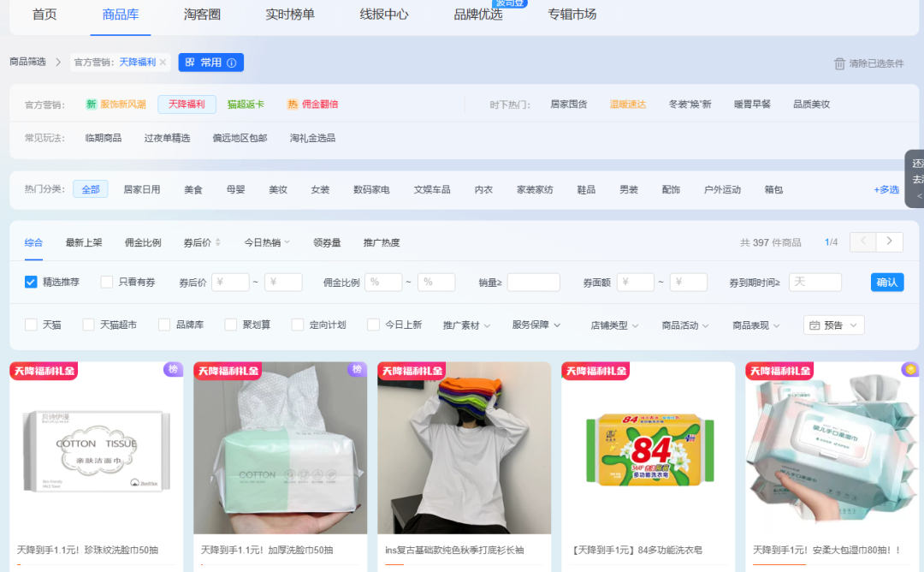924x572 pixels.
Task: Enable the 今日上新 checkbox
Action: tap(373, 325)
